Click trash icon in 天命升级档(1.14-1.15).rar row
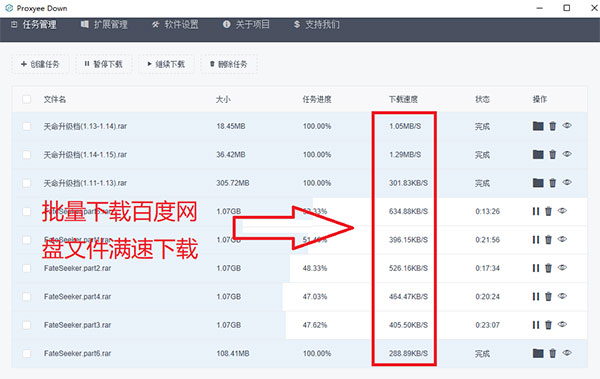600x379 pixels. pyautogui.click(x=553, y=154)
